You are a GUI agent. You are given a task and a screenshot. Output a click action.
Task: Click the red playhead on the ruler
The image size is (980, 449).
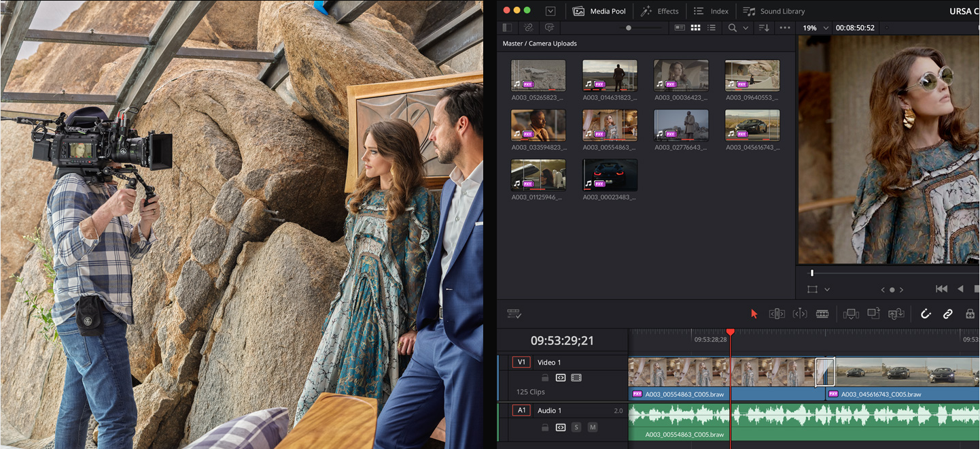pyautogui.click(x=731, y=332)
